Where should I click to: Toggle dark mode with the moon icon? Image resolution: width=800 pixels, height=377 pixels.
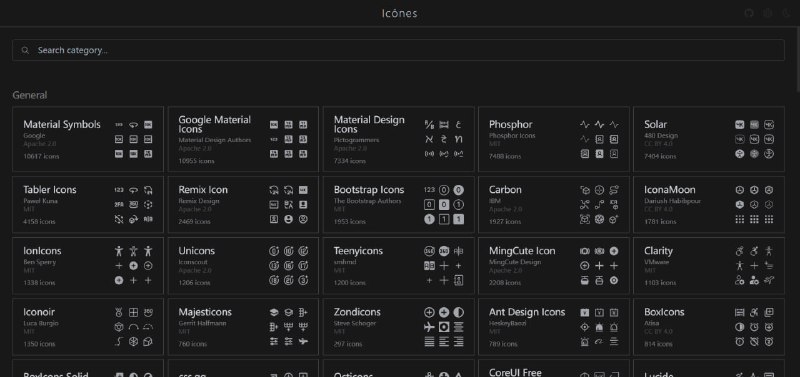pos(786,13)
